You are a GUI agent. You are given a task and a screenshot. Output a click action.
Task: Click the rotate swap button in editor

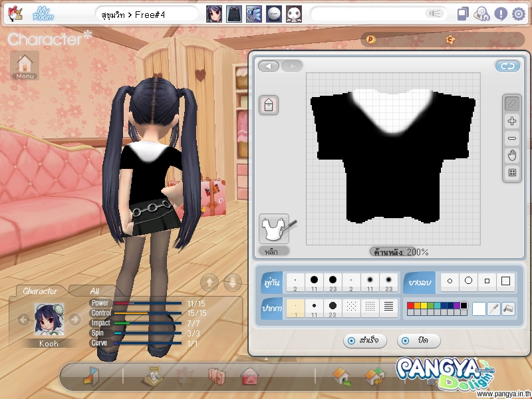pos(507,66)
